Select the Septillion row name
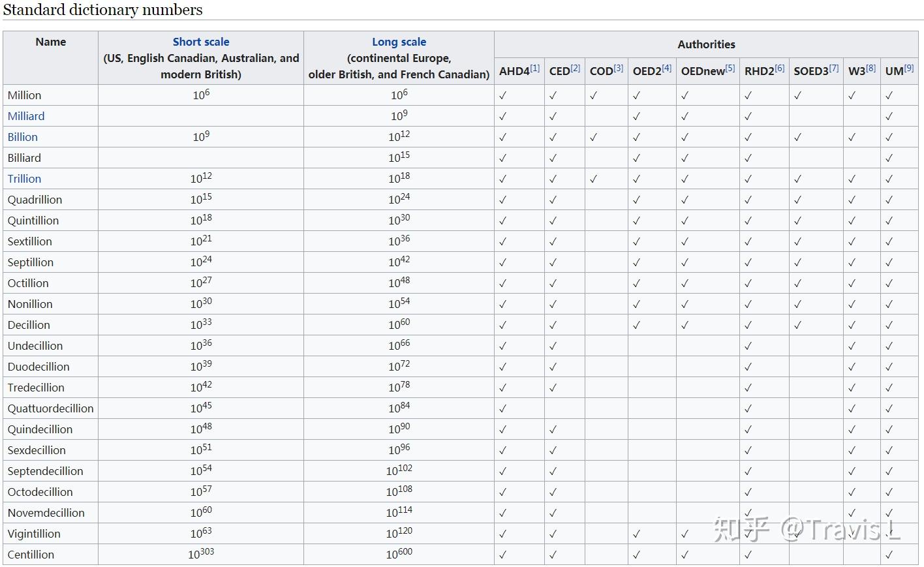 (x=31, y=262)
